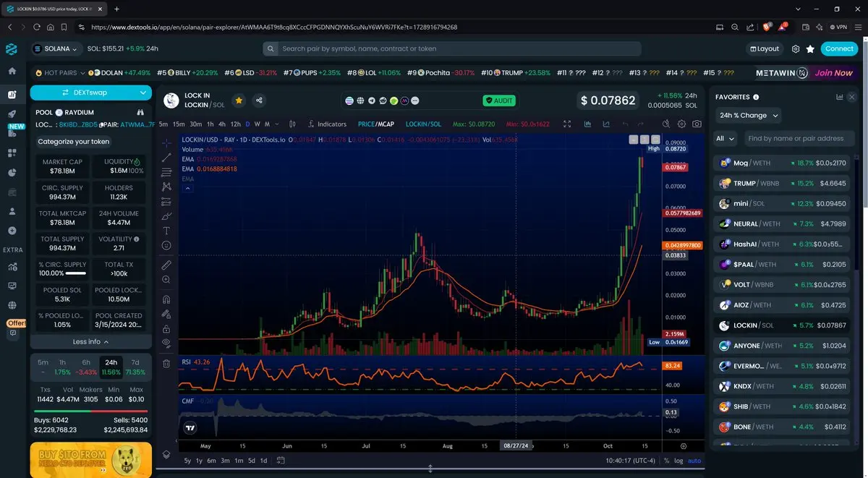This screenshot has width=868, height=478.
Task: Click the buys versus sells ratio bar
Action: pyautogui.click(x=90, y=411)
